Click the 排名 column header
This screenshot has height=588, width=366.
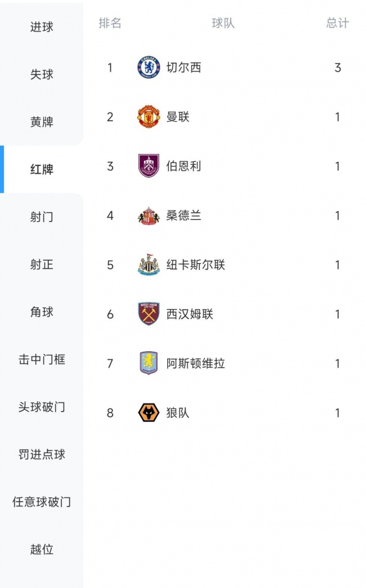110,23
